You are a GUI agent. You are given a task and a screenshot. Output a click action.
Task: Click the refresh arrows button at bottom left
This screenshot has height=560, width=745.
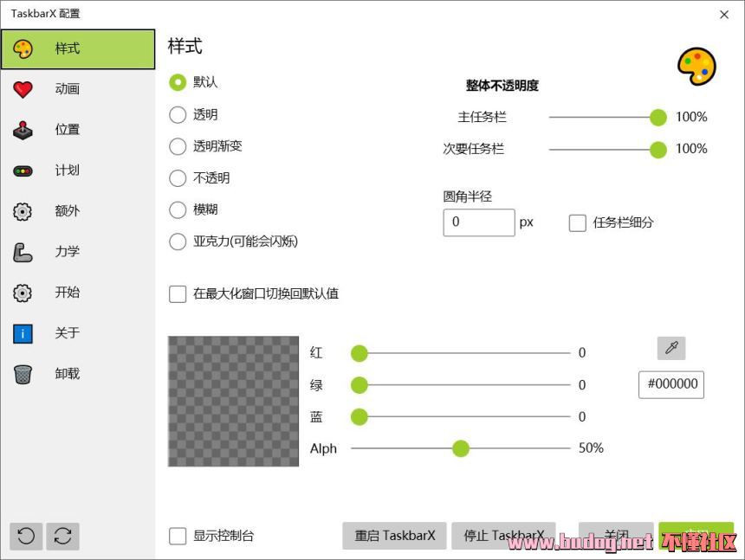[x=62, y=537]
